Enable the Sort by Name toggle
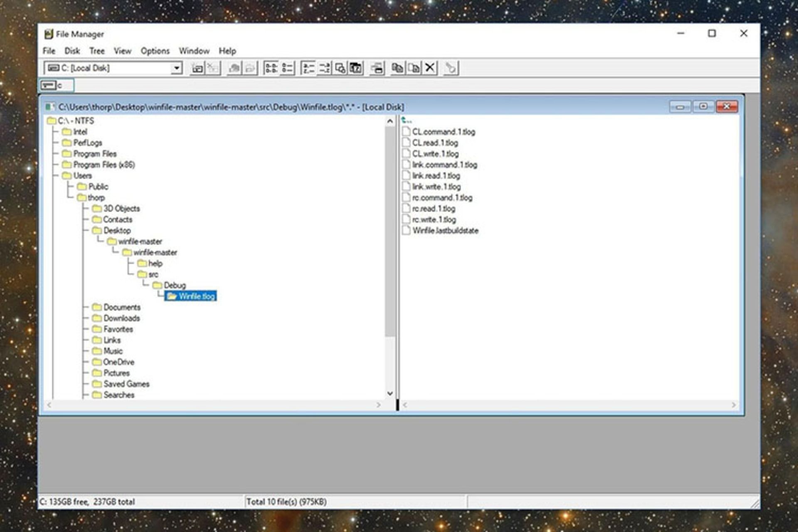 tap(308, 68)
